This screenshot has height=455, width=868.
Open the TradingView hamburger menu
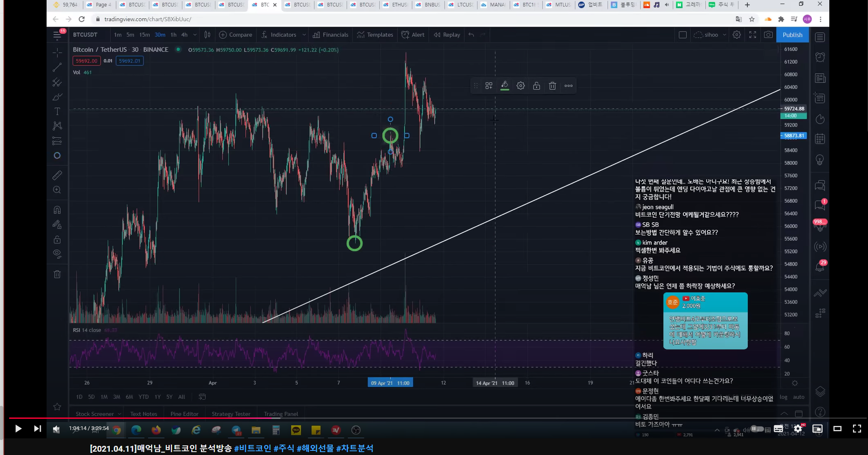click(57, 35)
